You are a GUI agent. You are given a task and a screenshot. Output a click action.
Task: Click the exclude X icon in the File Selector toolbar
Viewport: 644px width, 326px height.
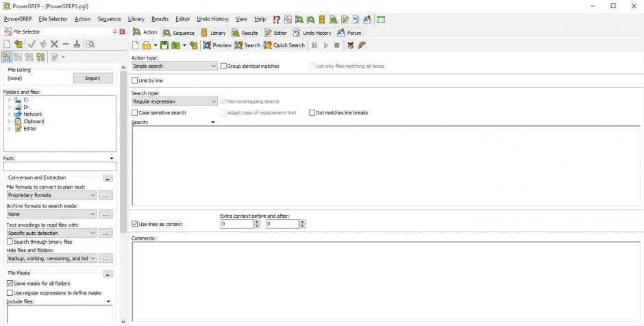tap(54, 44)
